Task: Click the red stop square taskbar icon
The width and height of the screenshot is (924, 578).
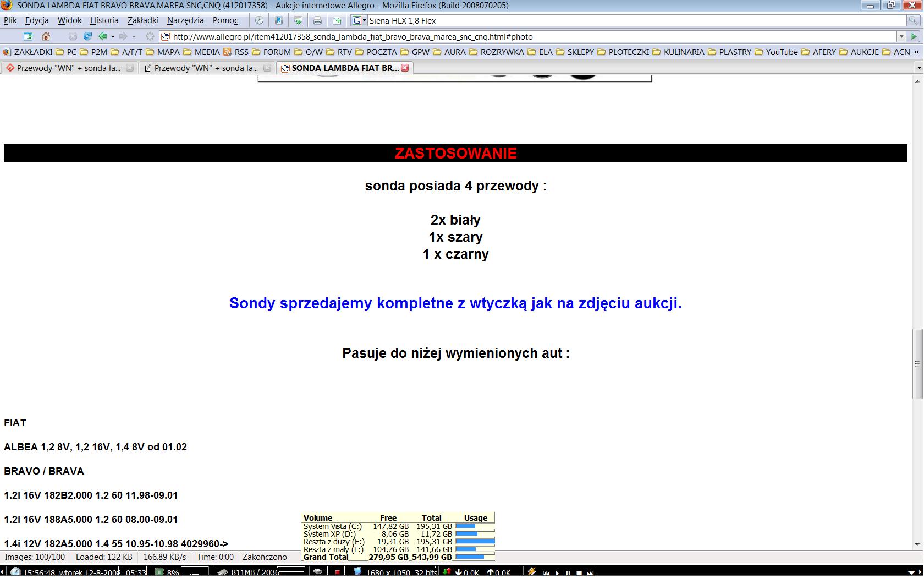Action: click(339, 572)
